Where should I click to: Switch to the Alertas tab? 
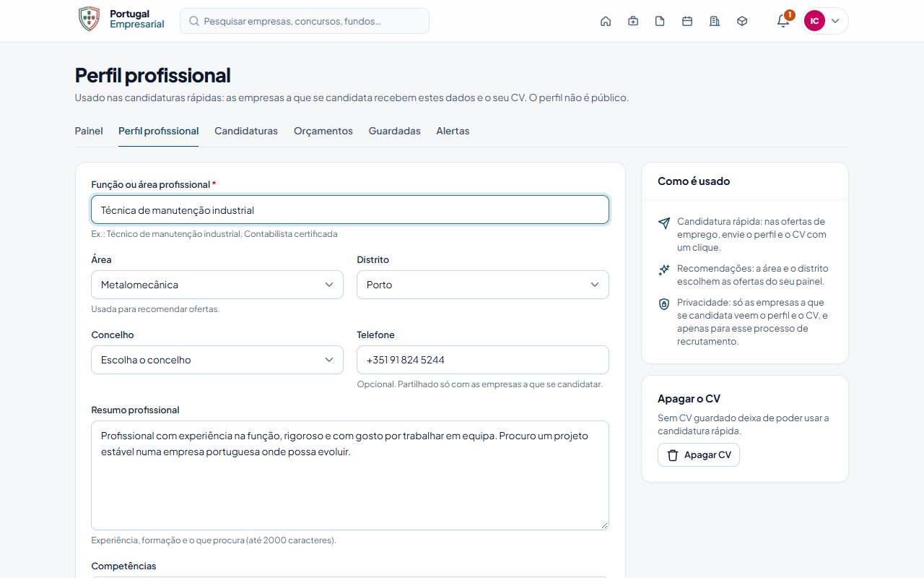[453, 131]
